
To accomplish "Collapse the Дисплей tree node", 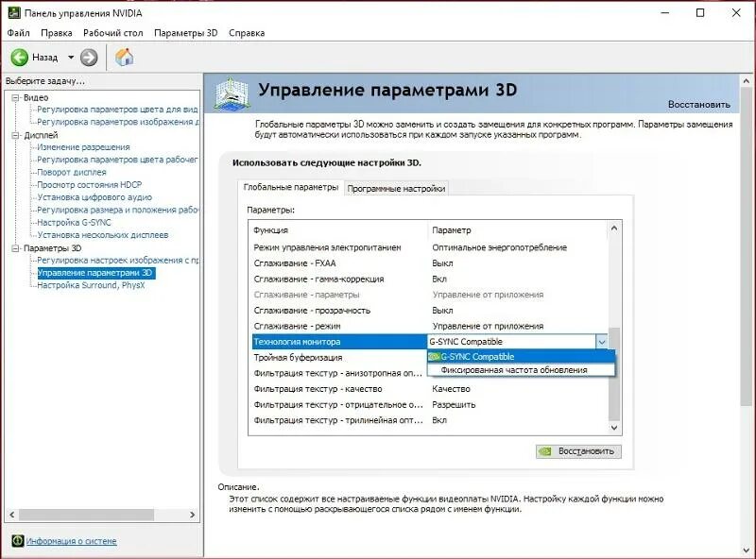I will (x=15, y=135).
